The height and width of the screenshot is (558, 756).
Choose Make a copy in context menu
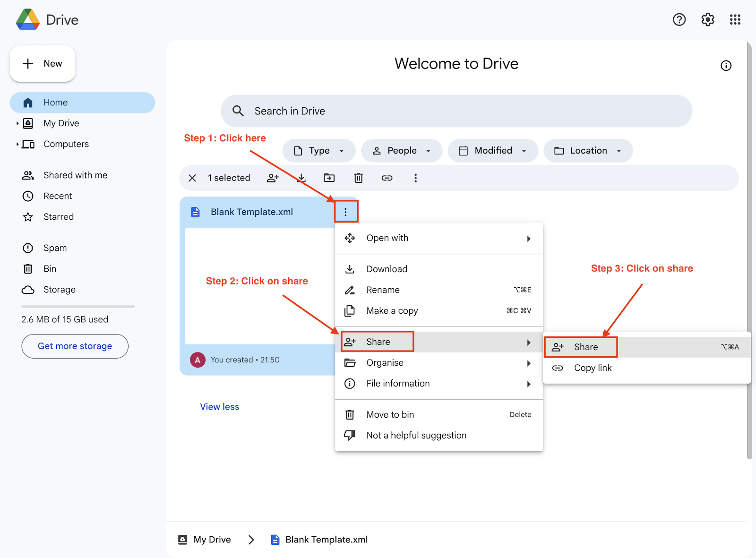pos(439,311)
